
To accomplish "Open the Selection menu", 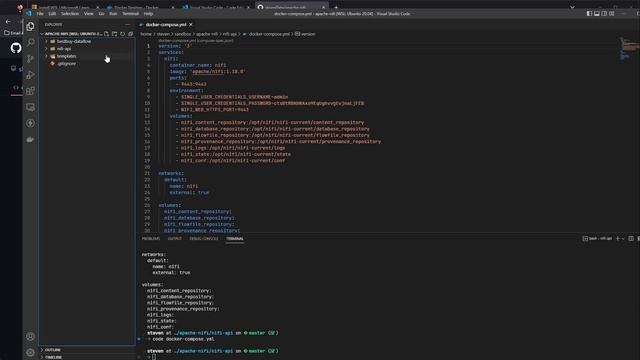I will click(x=70, y=13).
